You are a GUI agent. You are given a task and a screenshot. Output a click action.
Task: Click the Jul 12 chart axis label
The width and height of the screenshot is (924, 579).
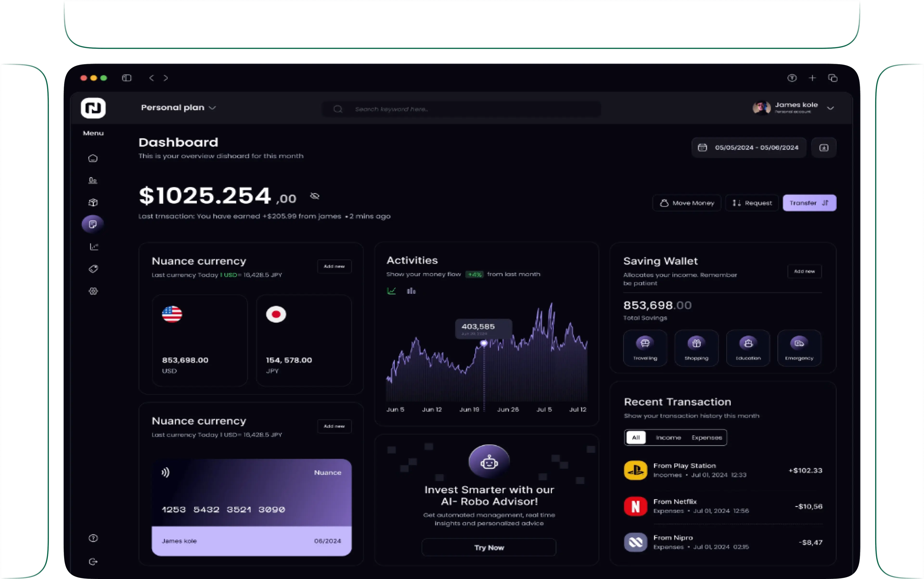pos(577,409)
